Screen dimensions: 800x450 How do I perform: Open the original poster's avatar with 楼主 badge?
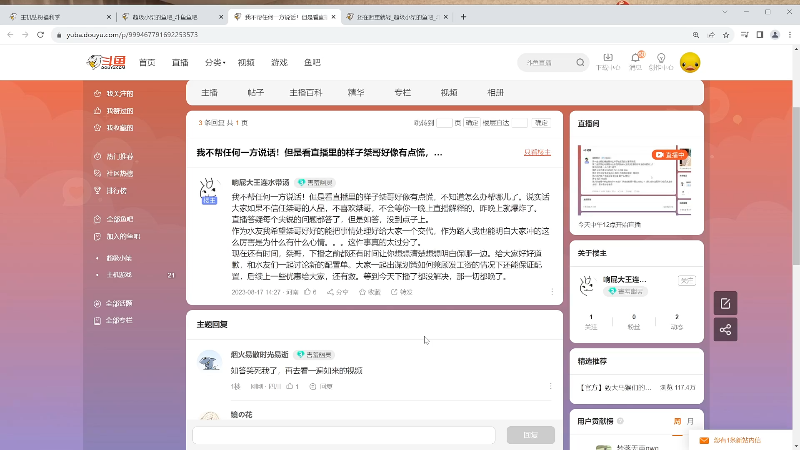tap(208, 191)
